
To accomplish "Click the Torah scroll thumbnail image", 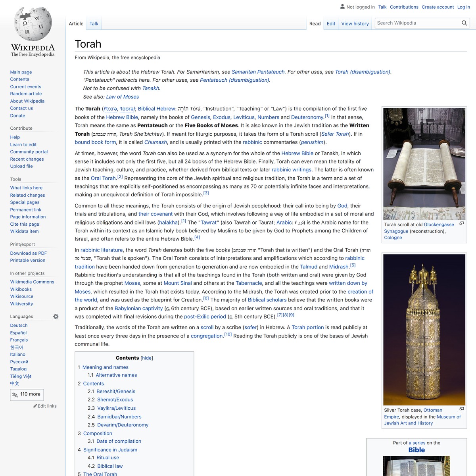I will (x=424, y=163).
